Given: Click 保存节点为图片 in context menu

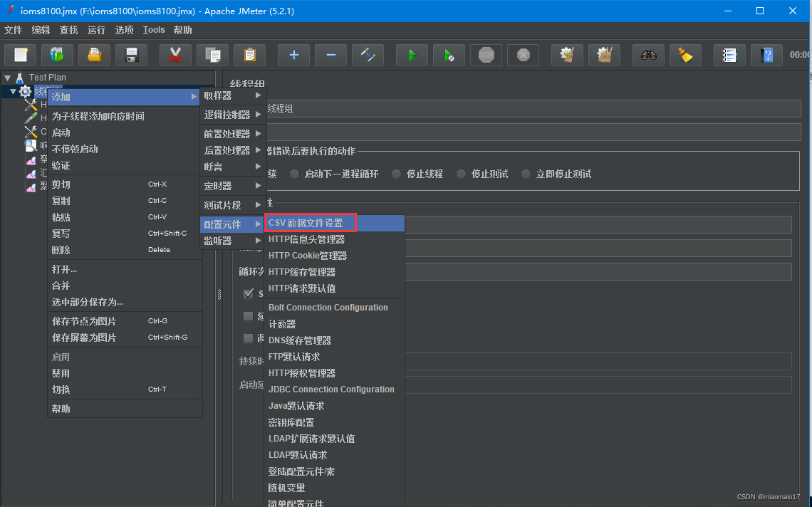Looking at the screenshot, I should pos(124,322).
